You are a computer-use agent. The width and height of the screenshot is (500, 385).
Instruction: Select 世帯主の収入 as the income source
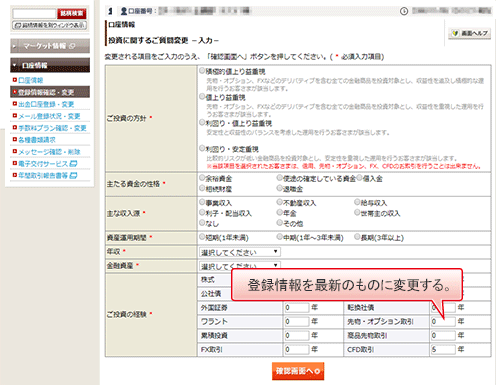click(357, 212)
